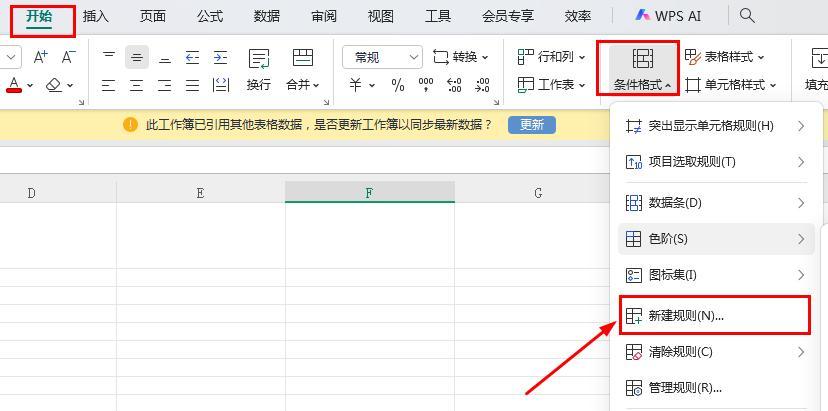Toggle middle vertical alignment
828x411 pixels.
(x=137, y=57)
